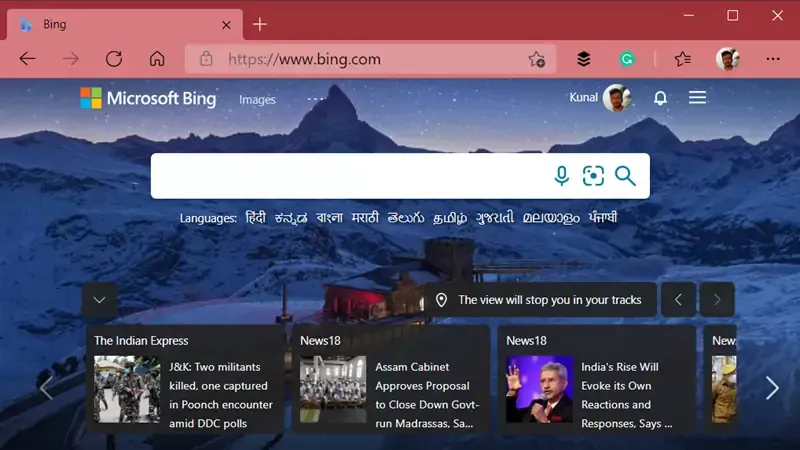This screenshot has width=800, height=450.
Task: Click The Indian Express source label
Action: point(141,340)
